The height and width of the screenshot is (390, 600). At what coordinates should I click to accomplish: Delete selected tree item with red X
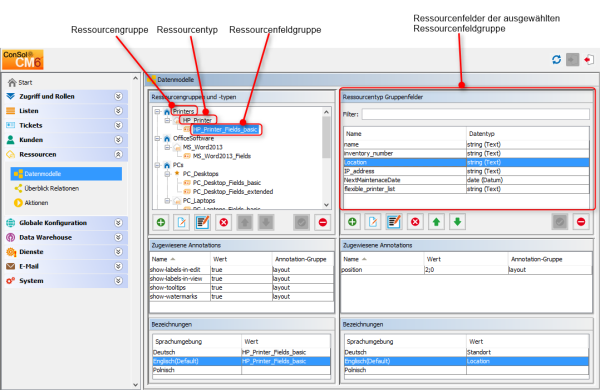coord(224,222)
